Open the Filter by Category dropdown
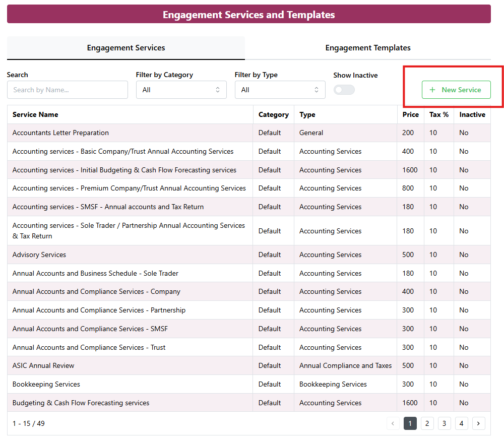This screenshot has width=504, height=441. [181, 90]
